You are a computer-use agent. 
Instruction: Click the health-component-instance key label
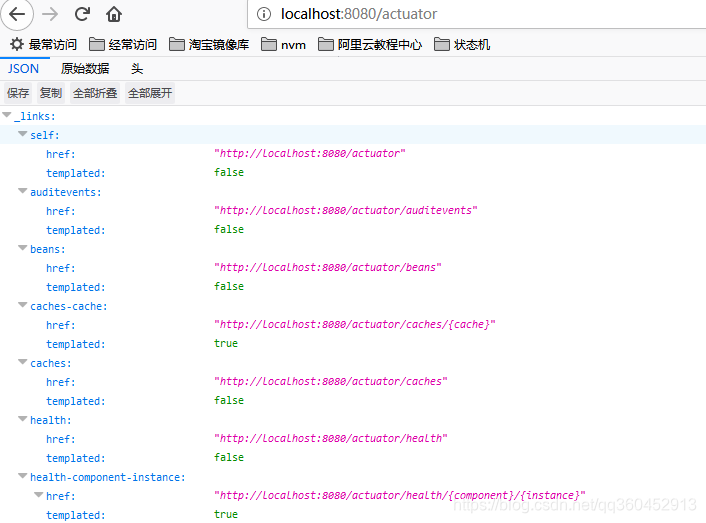pyautogui.click(x=108, y=477)
